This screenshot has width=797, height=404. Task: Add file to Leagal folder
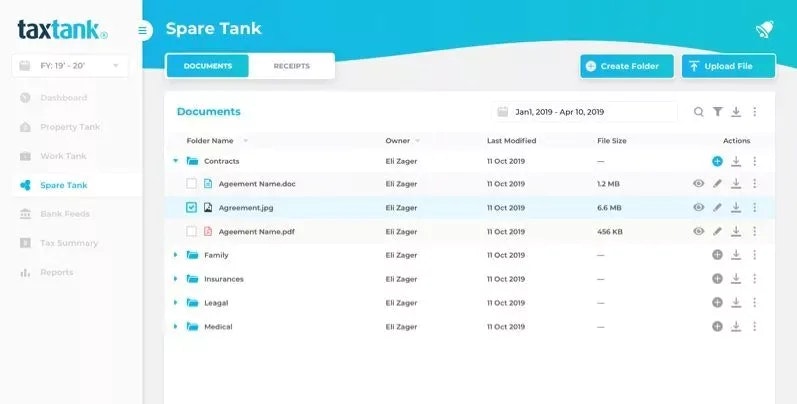(717, 302)
